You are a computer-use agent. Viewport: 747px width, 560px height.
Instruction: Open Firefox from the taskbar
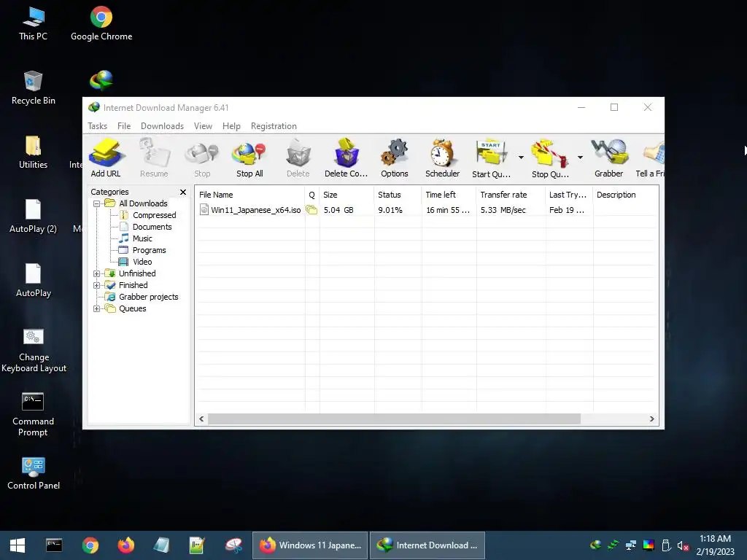coord(125,545)
